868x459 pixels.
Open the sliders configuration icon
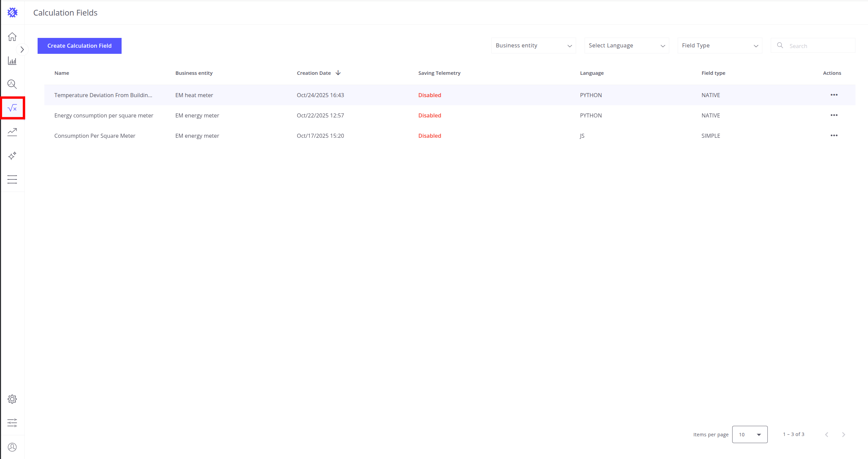coord(12,422)
